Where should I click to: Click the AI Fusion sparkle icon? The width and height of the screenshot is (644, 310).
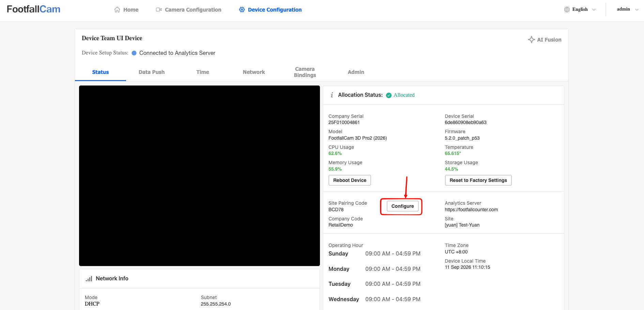[x=531, y=40]
